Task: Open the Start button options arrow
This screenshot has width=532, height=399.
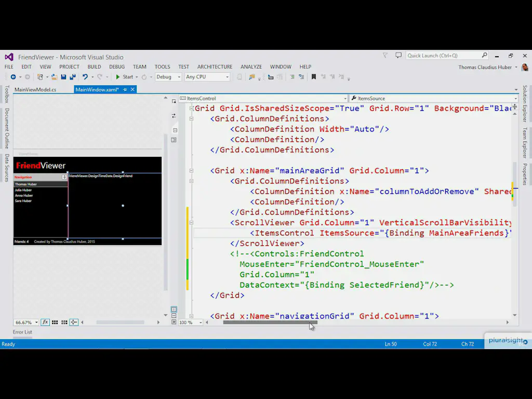Action: pos(137,77)
